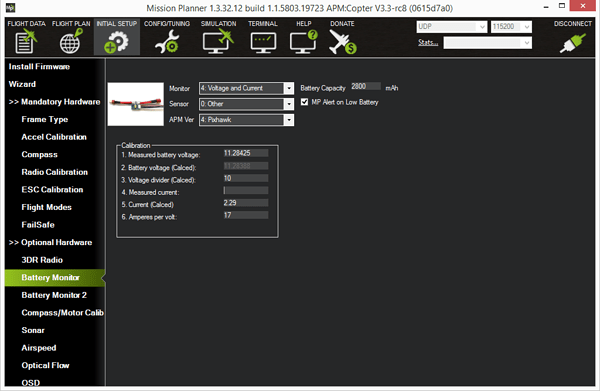Open the Simulation monitor icon

(x=218, y=42)
